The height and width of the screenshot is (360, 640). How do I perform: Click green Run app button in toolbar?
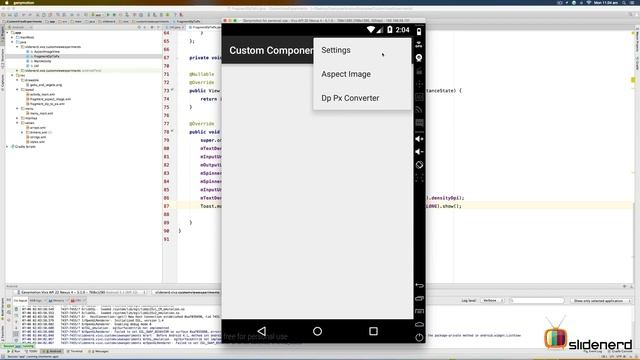[108, 15]
